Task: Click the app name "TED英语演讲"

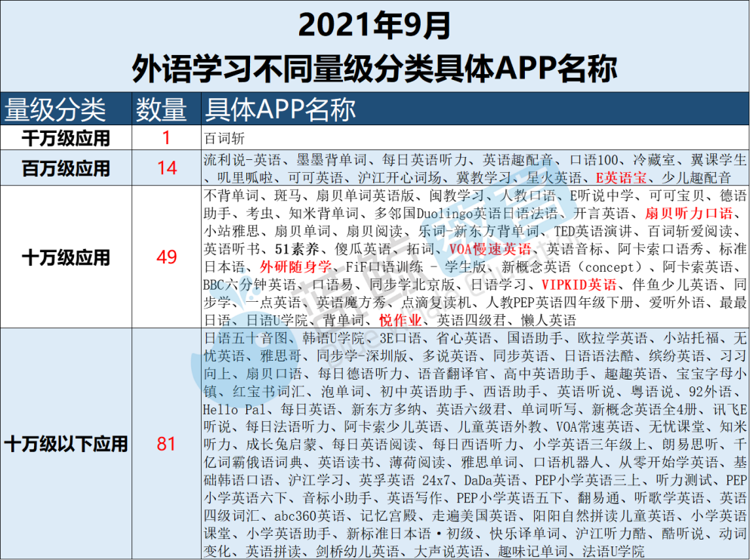Action: [593, 231]
